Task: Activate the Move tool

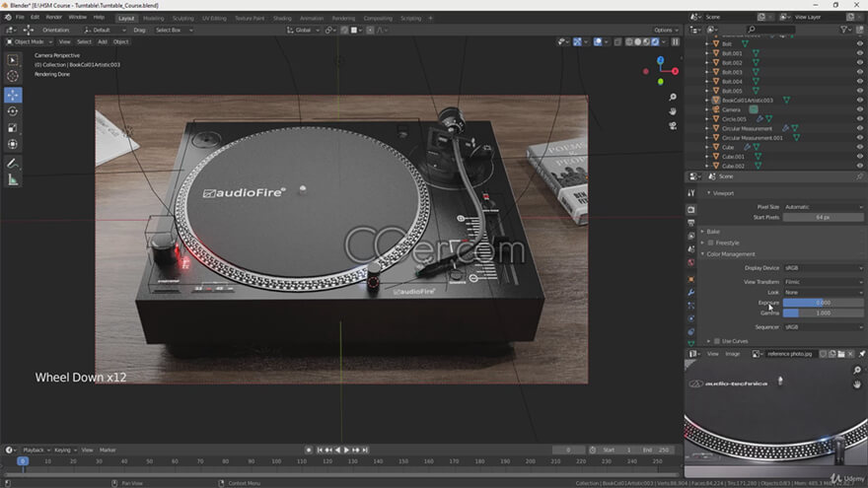Action: [13, 96]
